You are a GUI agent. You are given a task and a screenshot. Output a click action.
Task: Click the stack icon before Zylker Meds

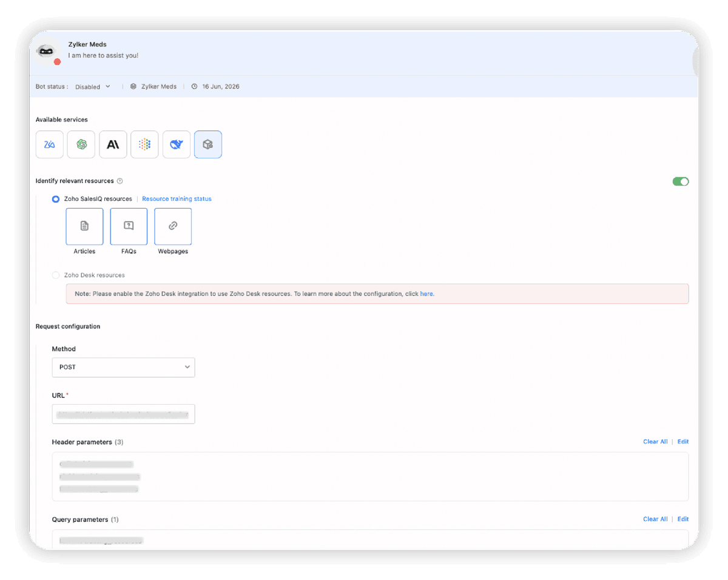point(133,87)
